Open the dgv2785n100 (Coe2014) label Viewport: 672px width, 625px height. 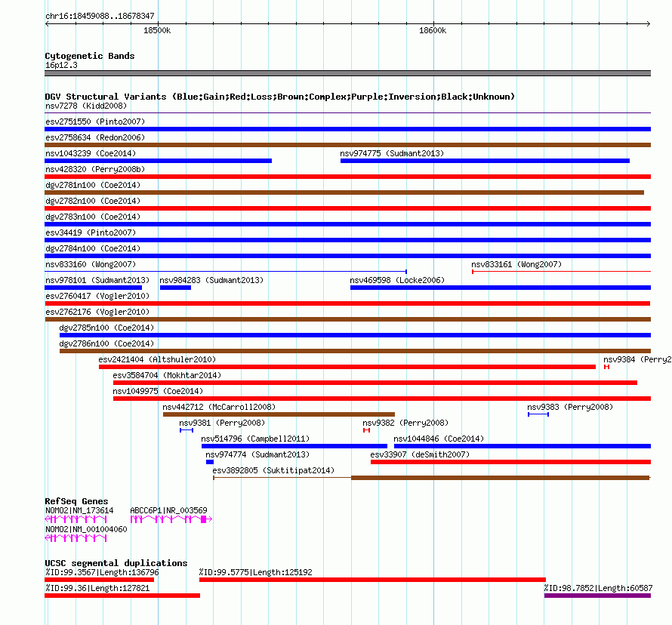tap(106, 328)
